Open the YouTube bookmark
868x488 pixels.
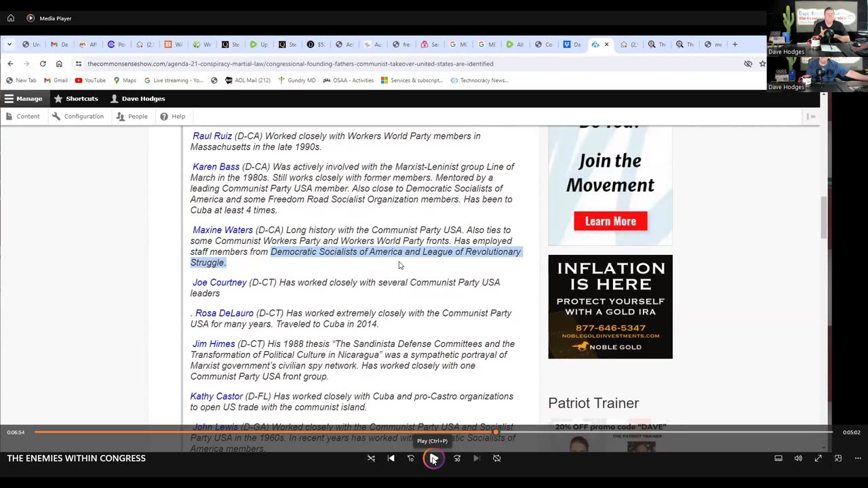click(90, 80)
